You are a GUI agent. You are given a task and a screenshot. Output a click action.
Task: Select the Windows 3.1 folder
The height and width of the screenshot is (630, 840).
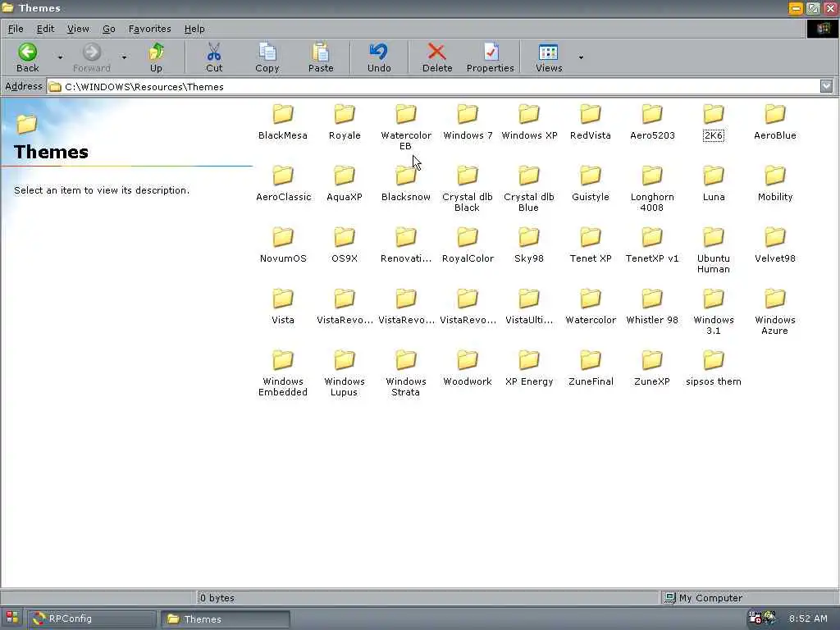pyautogui.click(x=714, y=313)
